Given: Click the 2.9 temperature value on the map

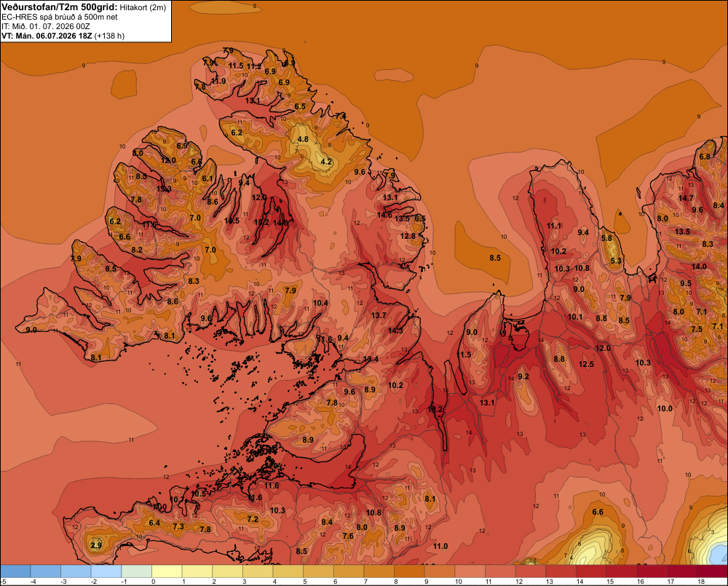Looking at the screenshot, I should tap(96, 545).
